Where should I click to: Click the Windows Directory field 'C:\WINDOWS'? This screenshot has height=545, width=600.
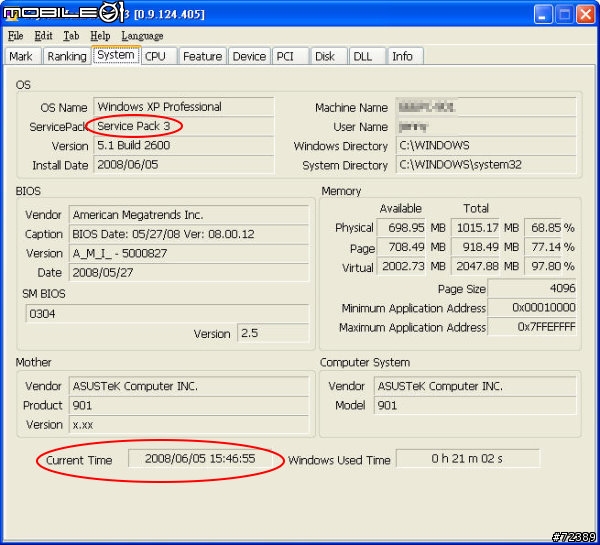[x=486, y=145]
